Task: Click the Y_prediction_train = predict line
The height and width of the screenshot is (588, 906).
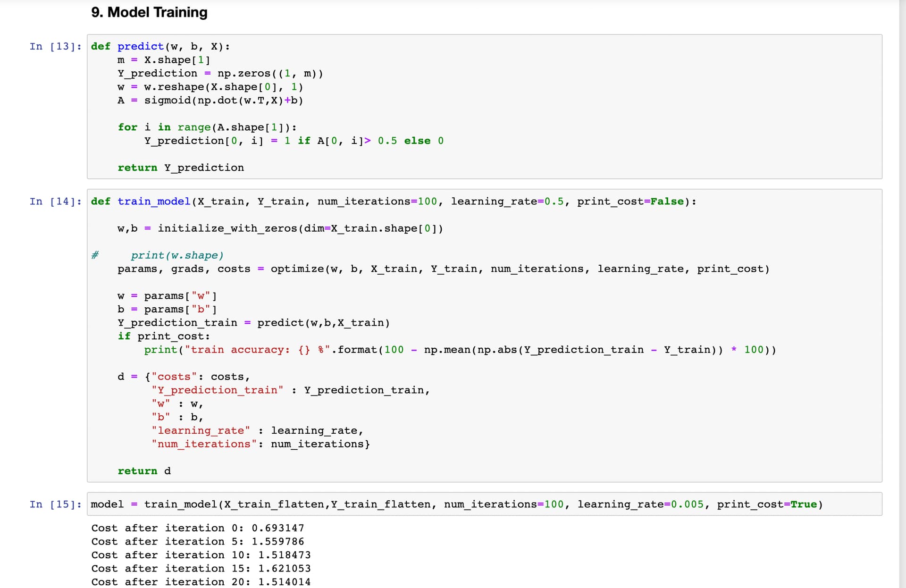Action: (x=253, y=323)
